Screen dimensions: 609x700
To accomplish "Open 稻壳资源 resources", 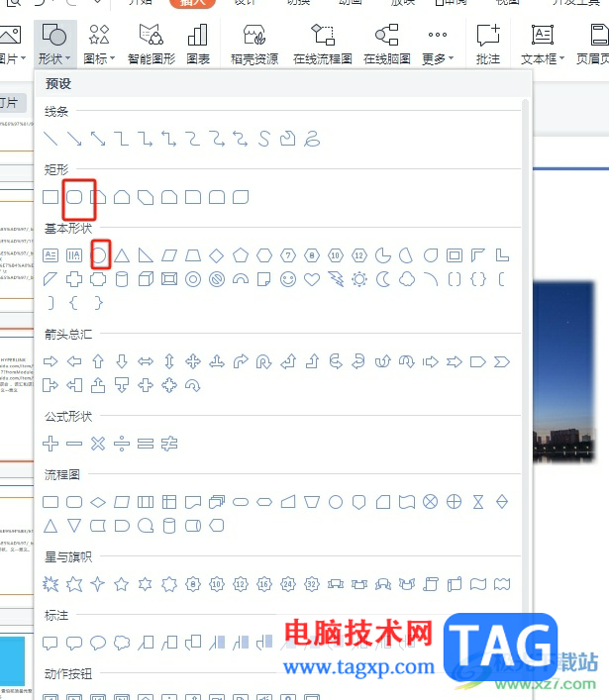I will (x=254, y=45).
